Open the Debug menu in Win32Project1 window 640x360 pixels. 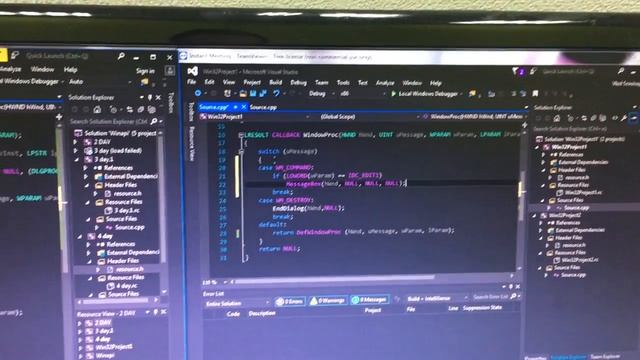click(x=298, y=82)
